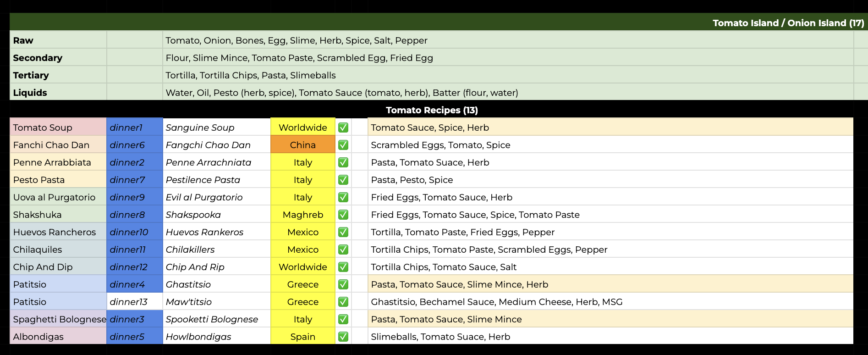Select the Tomato Recipes (13) section header
Image resolution: width=868 pixels, height=355 pixels.
[431, 110]
